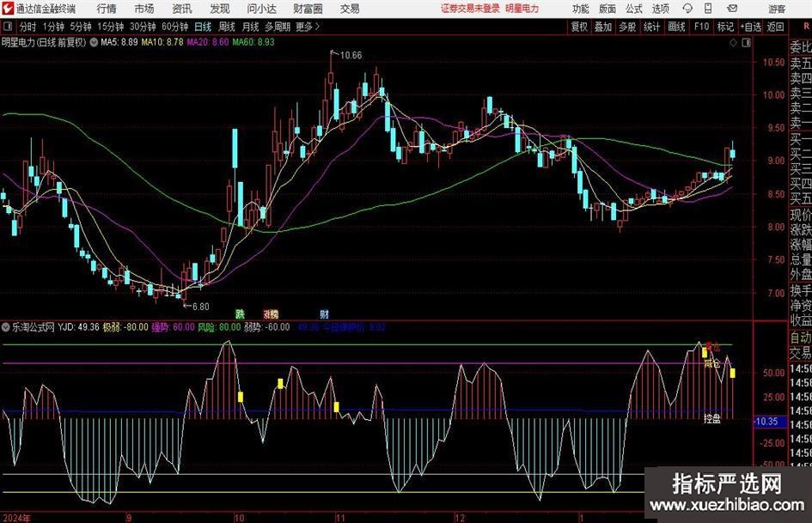Open the 公式 menu

pos(634,9)
